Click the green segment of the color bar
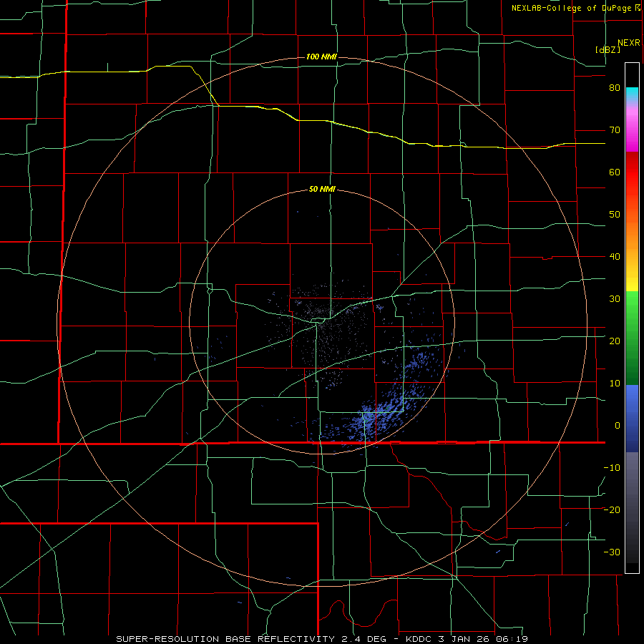Viewport: 644px width, 644px height. (x=632, y=338)
